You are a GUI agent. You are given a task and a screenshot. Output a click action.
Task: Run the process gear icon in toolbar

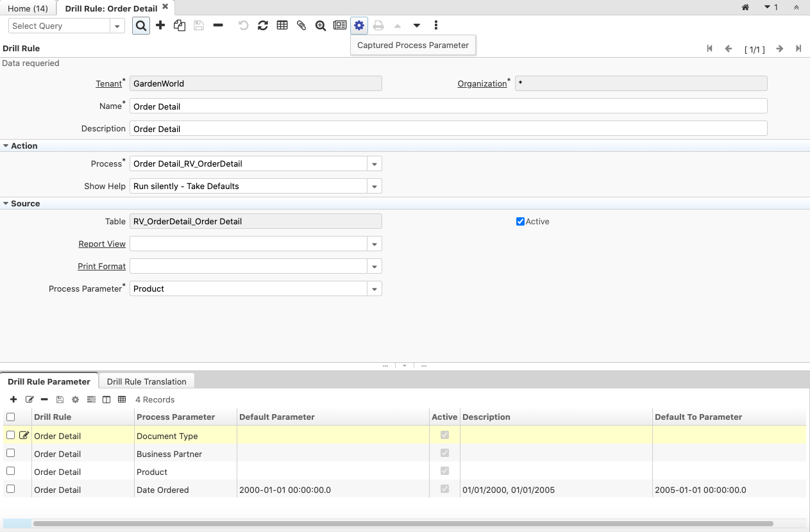point(359,26)
